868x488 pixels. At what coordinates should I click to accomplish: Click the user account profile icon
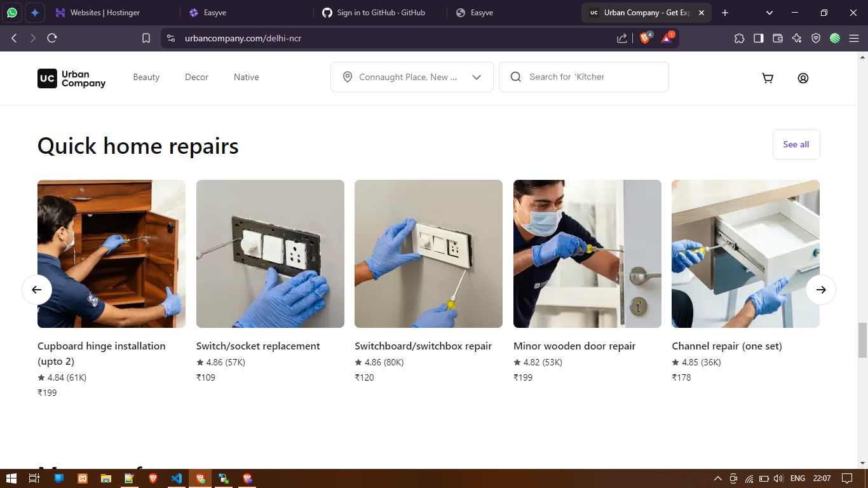803,78
